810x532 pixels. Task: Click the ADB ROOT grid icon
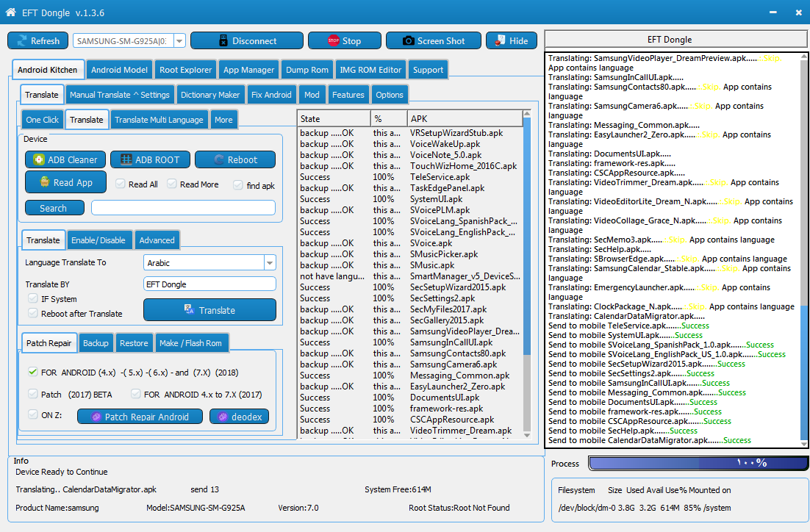coord(126,159)
